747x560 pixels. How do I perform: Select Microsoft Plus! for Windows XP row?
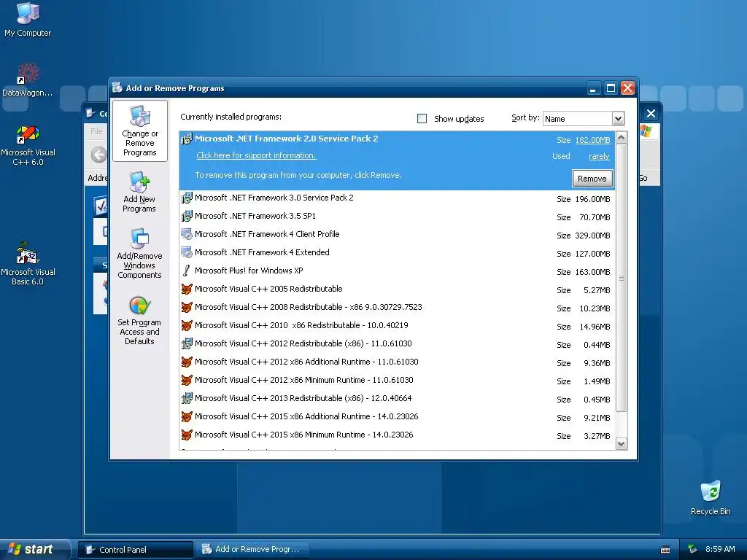[398, 271]
